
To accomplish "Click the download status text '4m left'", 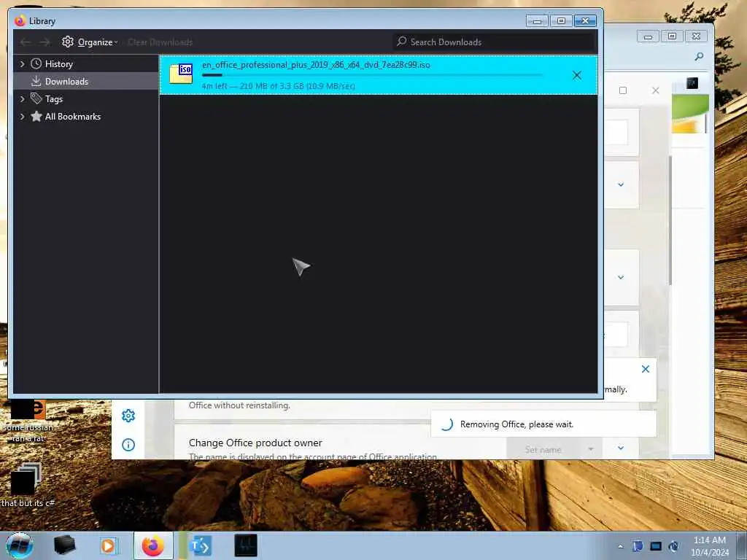I will click(278, 86).
